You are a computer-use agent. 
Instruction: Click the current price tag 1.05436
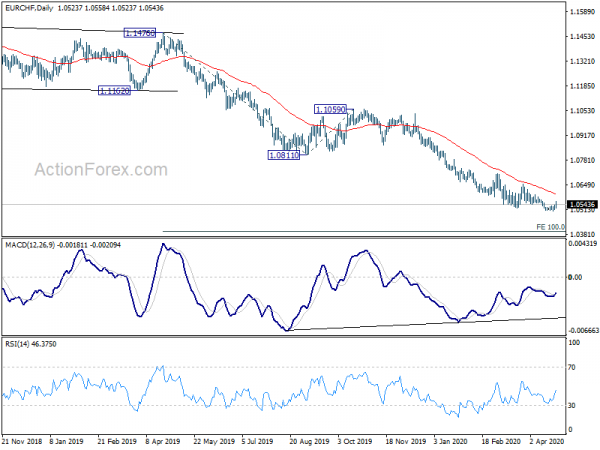pos(582,205)
